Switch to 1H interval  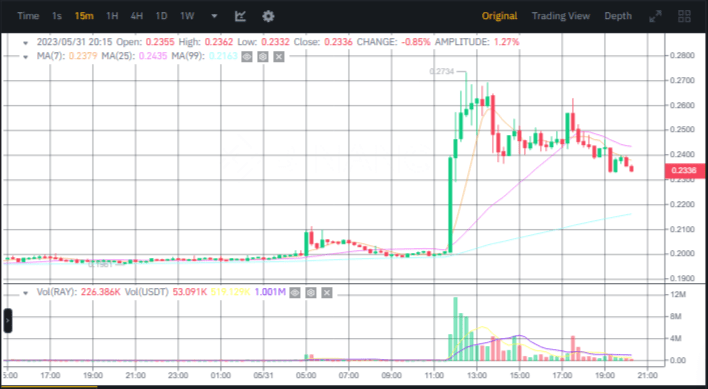point(112,16)
